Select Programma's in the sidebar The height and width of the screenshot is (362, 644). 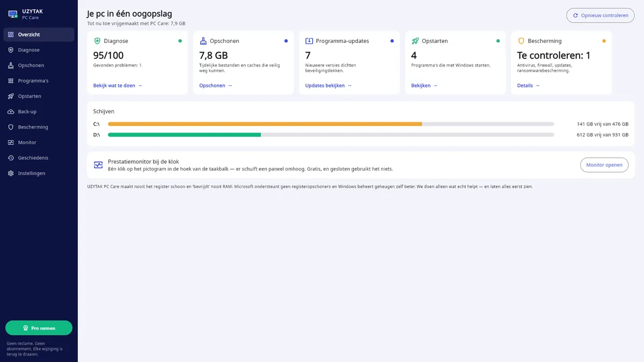39,81
